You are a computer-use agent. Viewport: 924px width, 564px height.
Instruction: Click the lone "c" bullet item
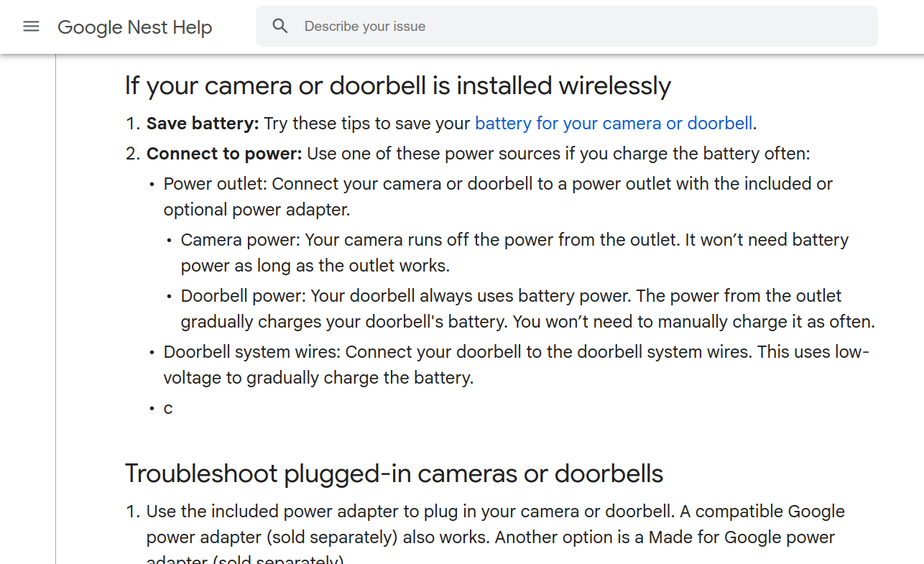coord(168,408)
